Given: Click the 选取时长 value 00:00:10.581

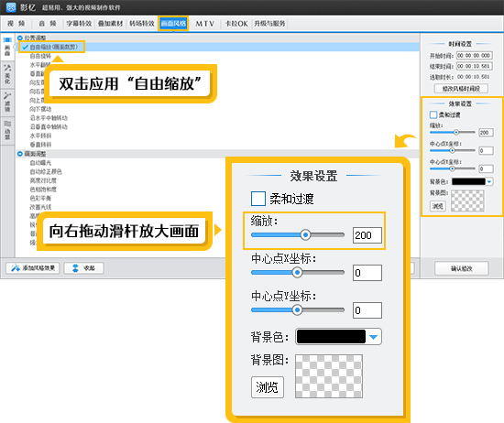Looking at the screenshot, I should tap(474, 77).
